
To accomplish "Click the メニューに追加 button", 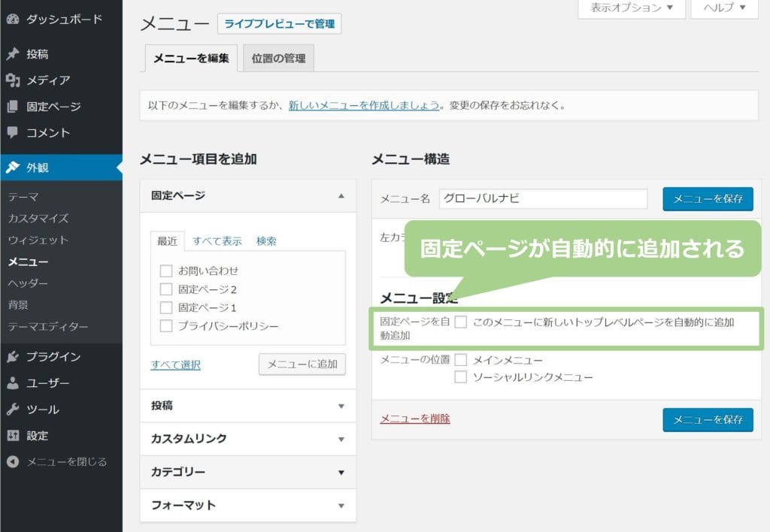I will point(302,364).
